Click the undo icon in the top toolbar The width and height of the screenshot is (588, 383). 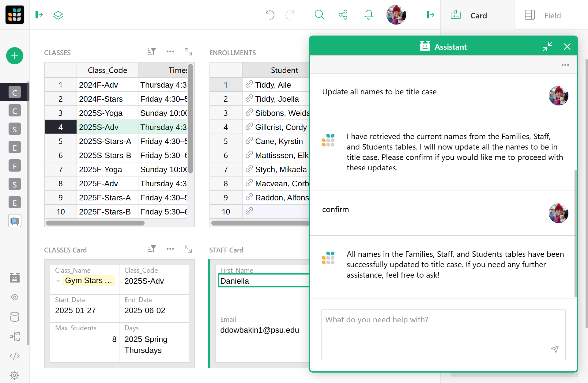269,15
